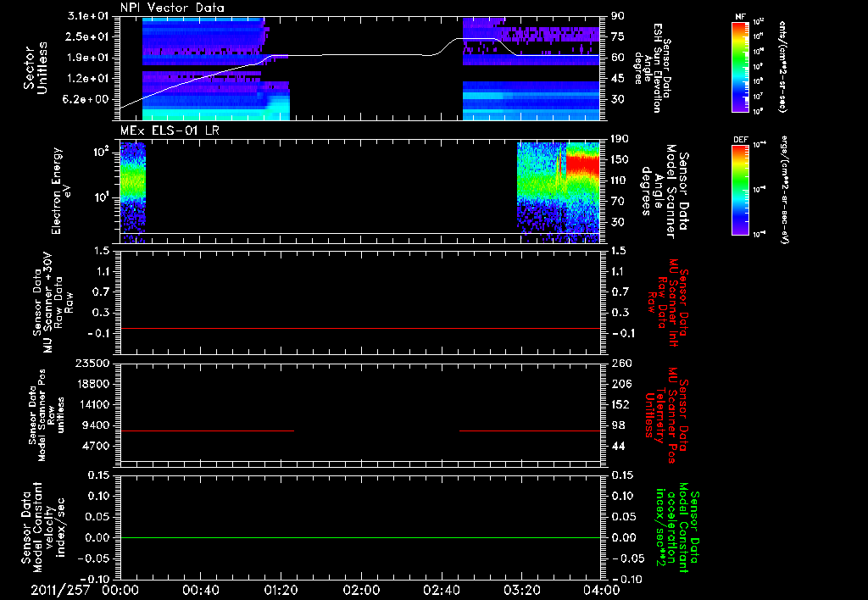Click the NF flux color bar
This screenshot has height=600, width=868.
coord(740,66)
